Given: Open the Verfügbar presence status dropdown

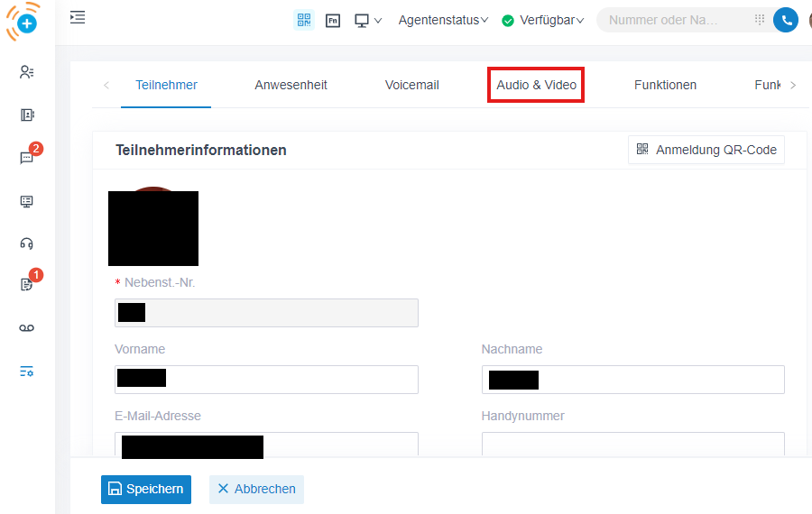Looking at the screenshot, I should 543,20.
